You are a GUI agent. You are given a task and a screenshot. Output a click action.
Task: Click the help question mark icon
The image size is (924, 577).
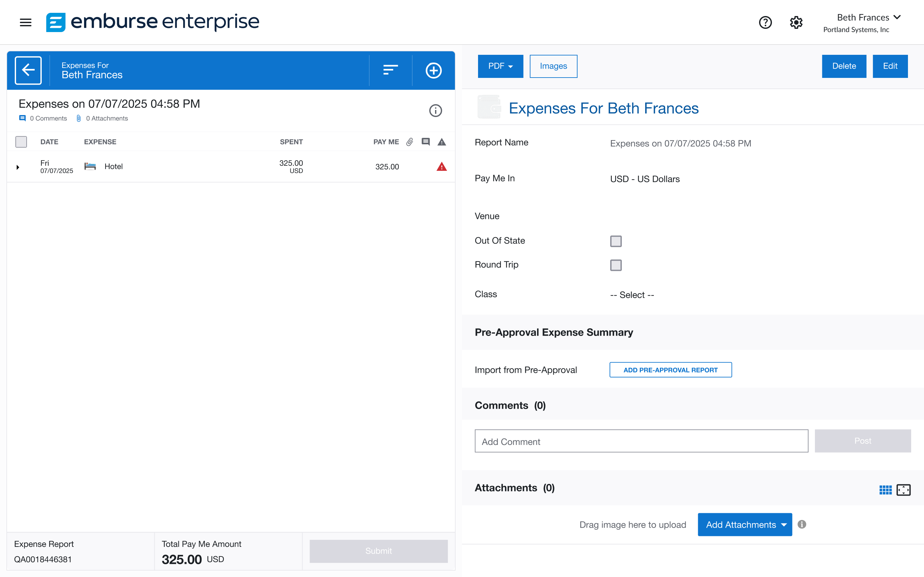tap(765, 22)
